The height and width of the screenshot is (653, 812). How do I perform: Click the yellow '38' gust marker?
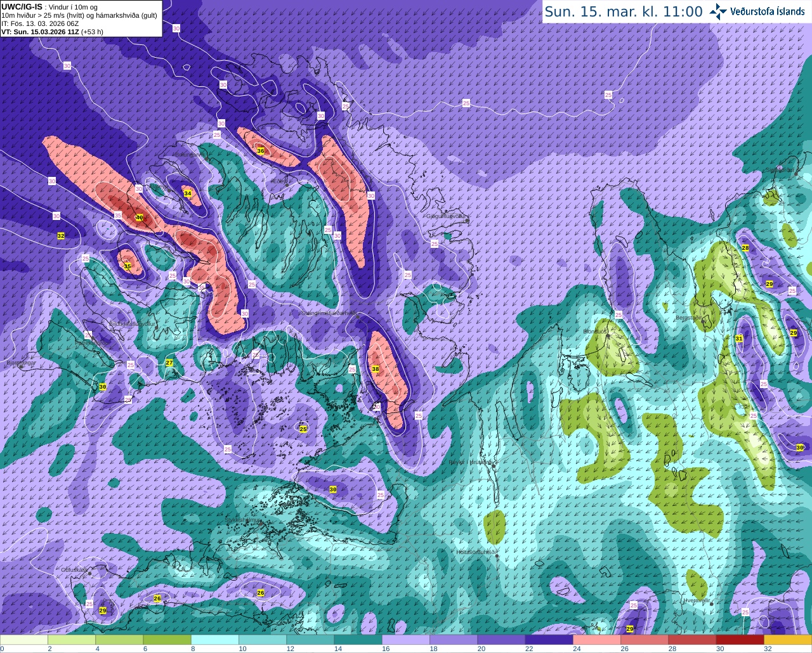point(375,369)
